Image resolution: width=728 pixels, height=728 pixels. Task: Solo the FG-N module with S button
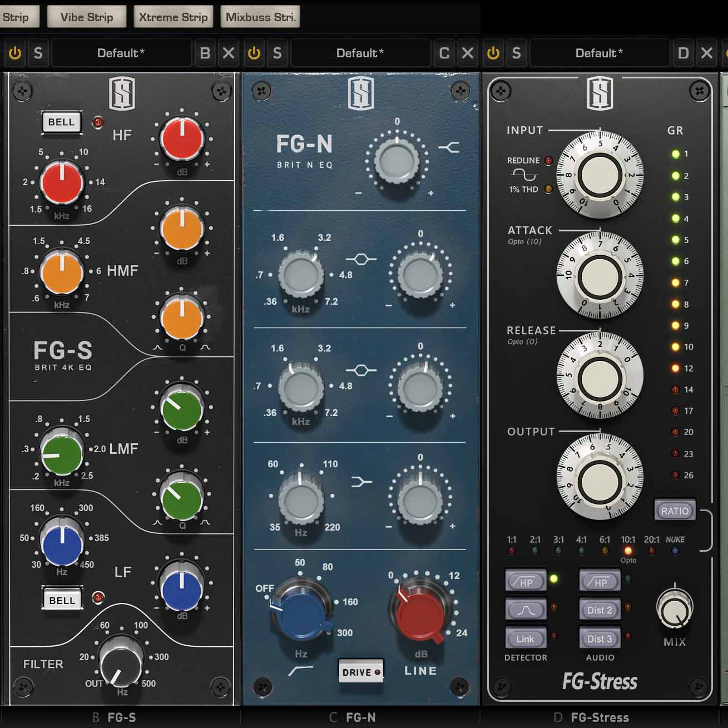tap(277, 53)
